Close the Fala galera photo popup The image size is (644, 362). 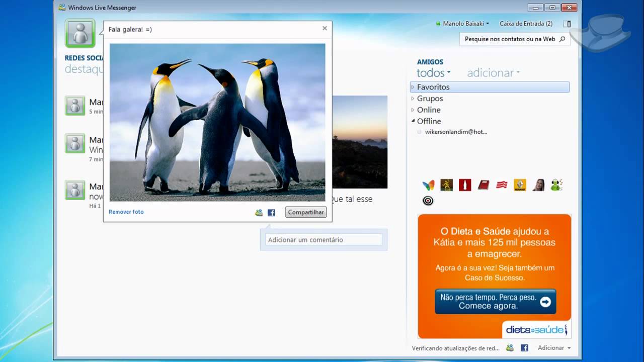(325, 28)
